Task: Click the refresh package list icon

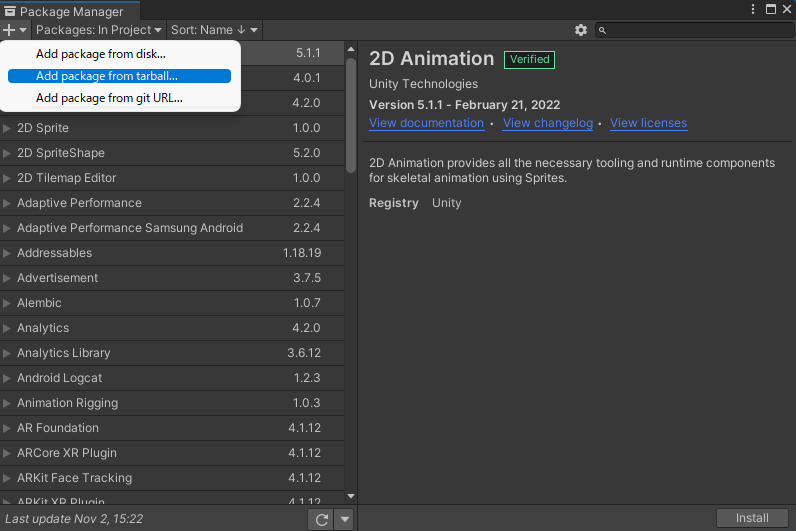Action: coord(321,519)
